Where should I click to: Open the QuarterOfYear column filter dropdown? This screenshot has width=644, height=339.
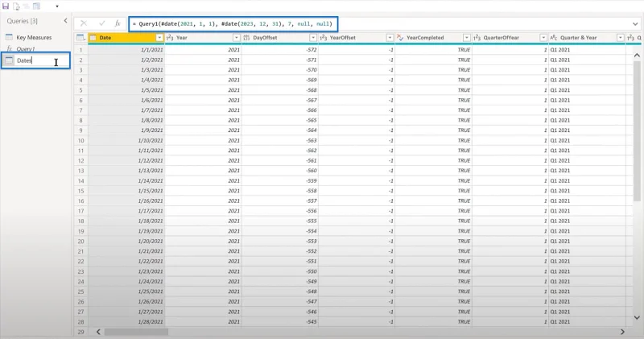[543, 38]
